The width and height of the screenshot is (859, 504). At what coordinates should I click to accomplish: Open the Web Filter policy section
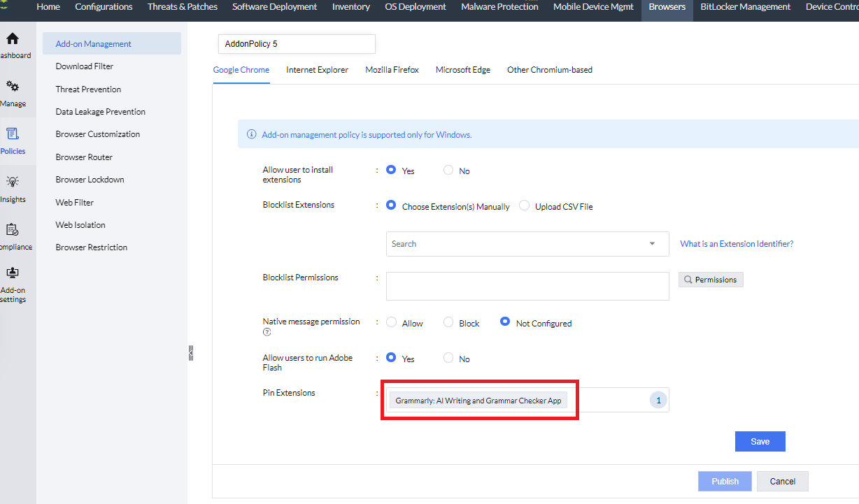(75, 203)
